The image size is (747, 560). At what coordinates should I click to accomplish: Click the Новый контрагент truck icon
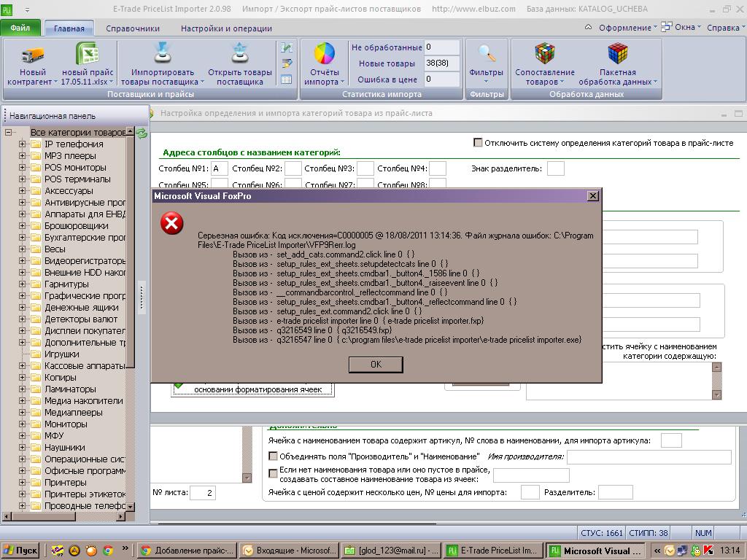pyautogui.click(x=32, y=55)
